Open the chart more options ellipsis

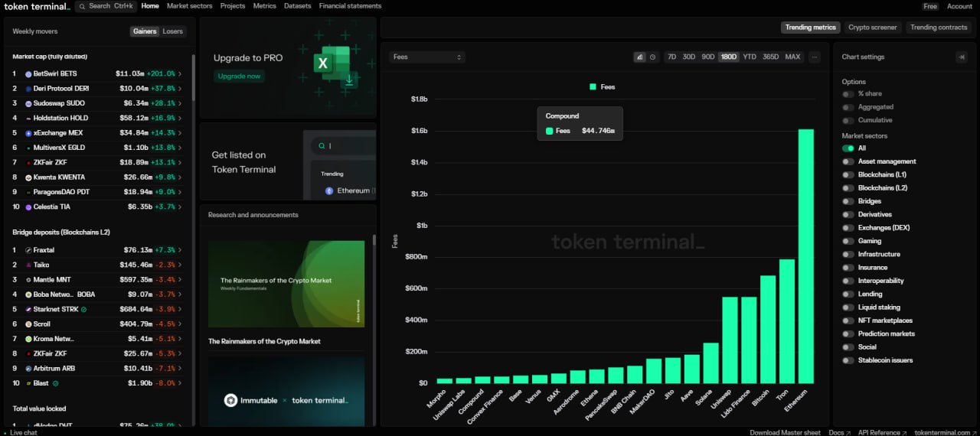click(x=814, y=57)
